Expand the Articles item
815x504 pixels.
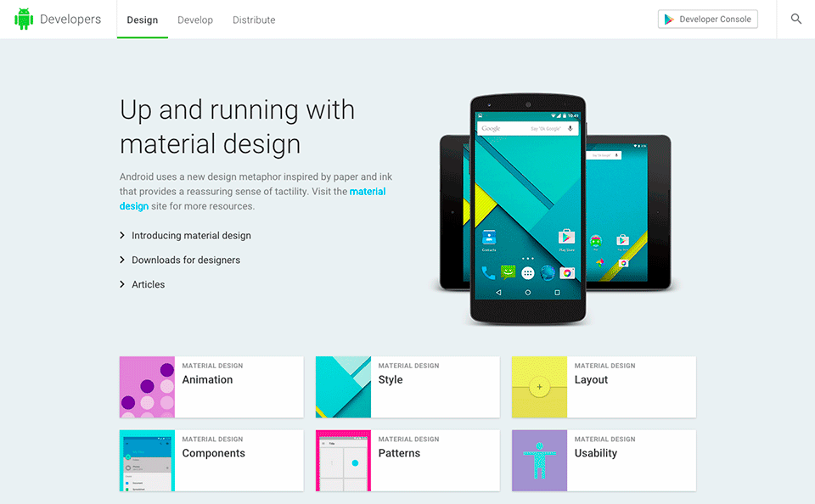click(x=149, y=284)
